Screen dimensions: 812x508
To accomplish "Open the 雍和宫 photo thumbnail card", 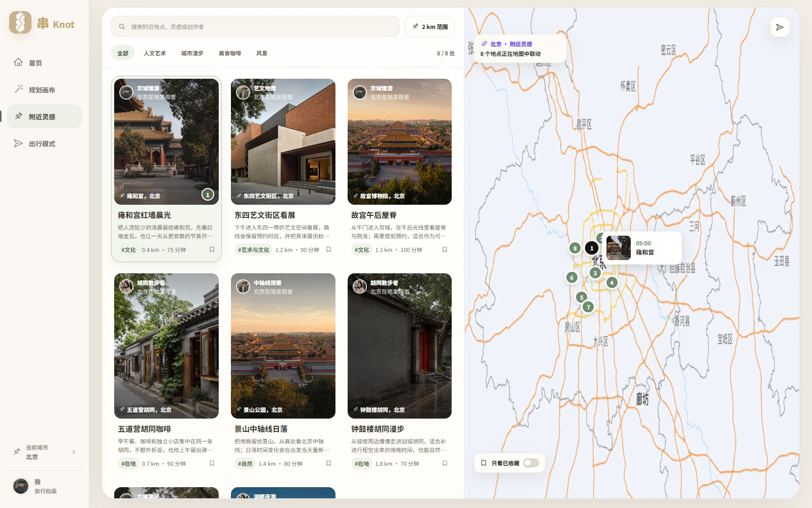I will (166, 142).
